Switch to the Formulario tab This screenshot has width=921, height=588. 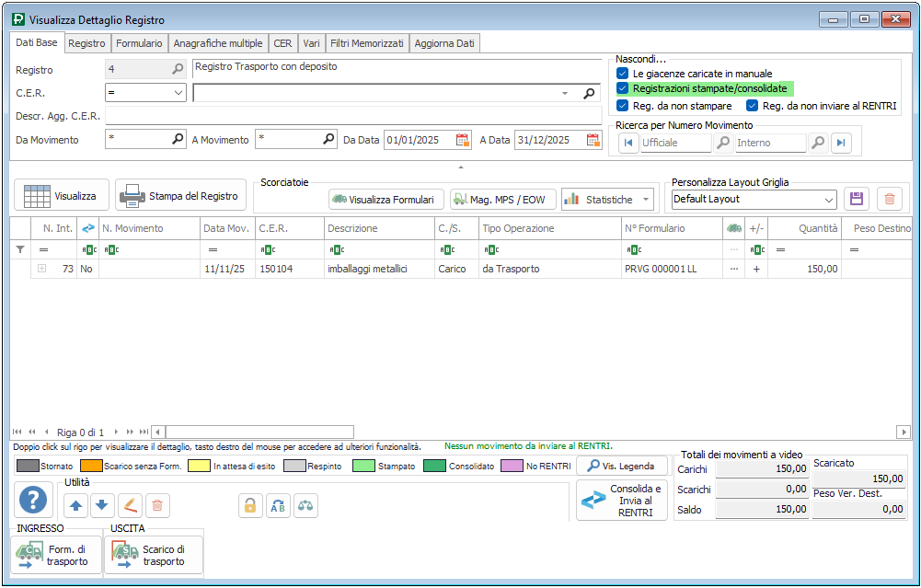tap(140, 43)
